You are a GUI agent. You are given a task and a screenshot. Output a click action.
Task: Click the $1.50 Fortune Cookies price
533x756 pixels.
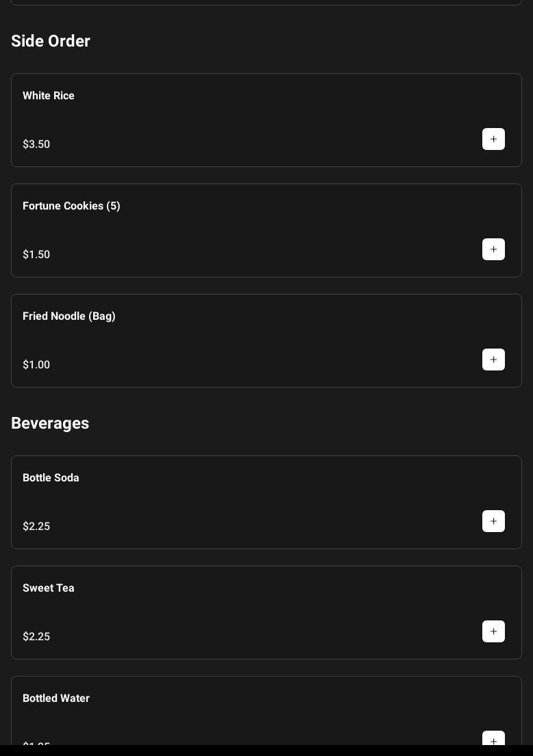36,255
